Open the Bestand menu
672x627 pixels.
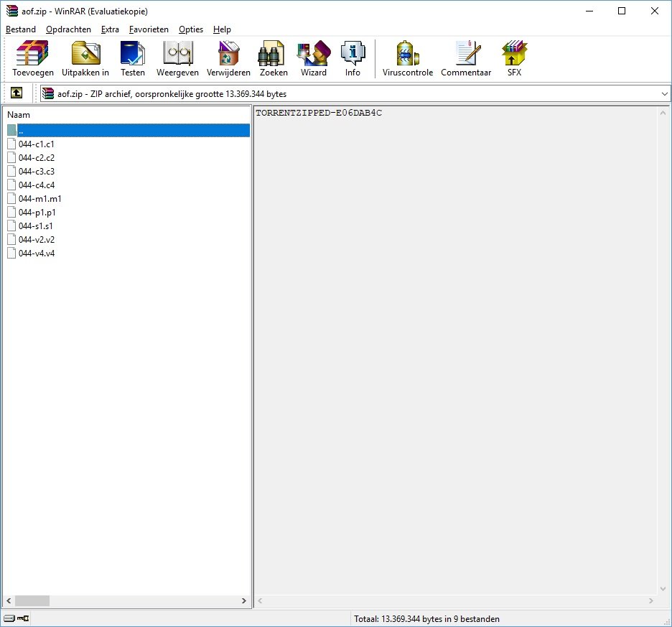pyautogui.click(x=21, y=29)
